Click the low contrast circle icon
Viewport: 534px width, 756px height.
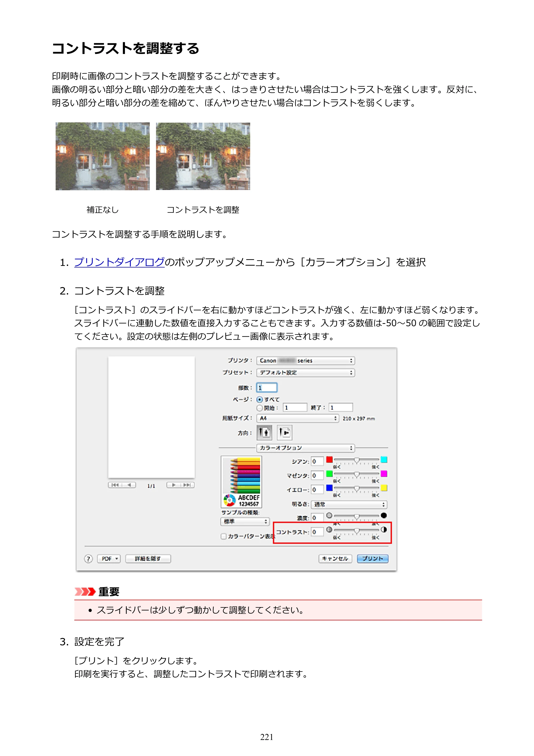329,530
